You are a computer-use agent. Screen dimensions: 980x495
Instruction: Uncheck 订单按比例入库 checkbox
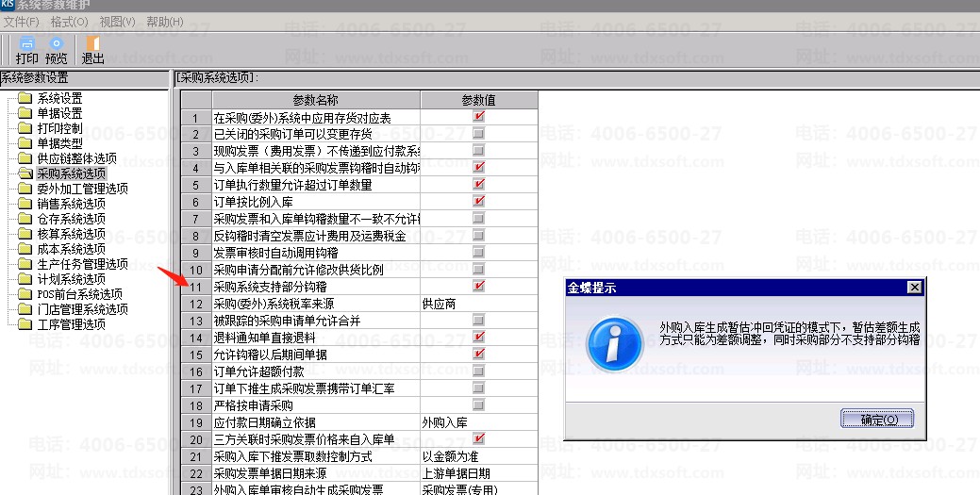click(x=479, y=201)
